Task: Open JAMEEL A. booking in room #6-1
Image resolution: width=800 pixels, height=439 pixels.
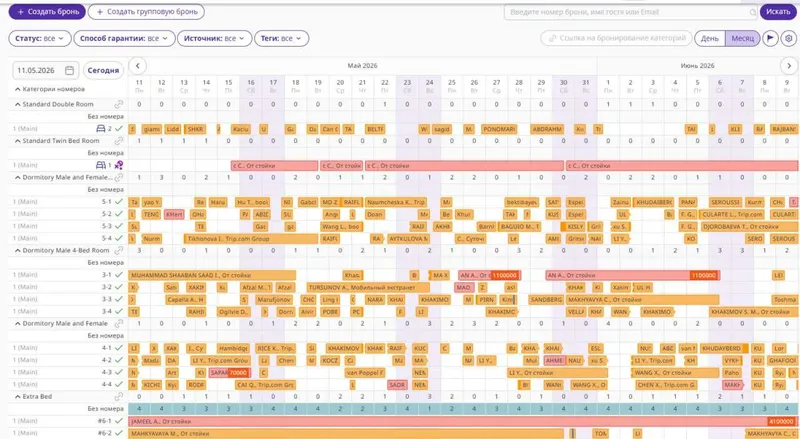Action: (x=462, y=421)
